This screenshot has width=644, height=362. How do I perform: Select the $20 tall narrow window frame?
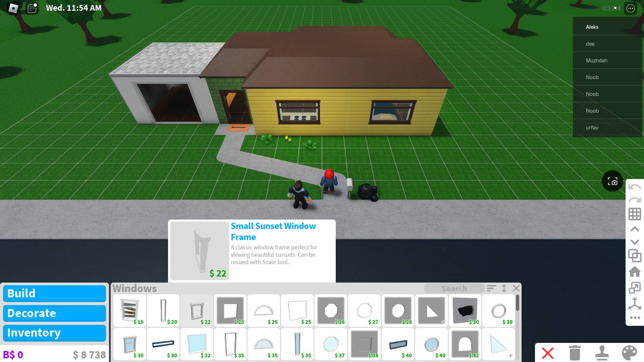point(163,311)
